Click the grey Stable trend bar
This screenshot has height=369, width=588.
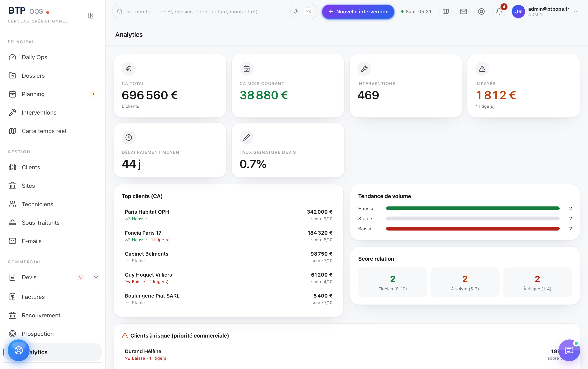coord(473,218)
